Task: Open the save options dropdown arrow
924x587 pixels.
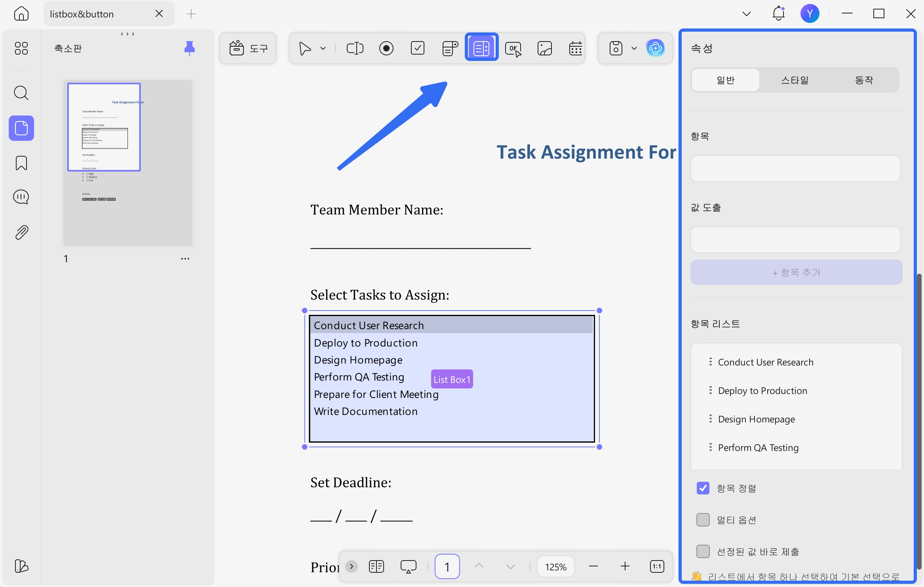Action: pos(634,48)
